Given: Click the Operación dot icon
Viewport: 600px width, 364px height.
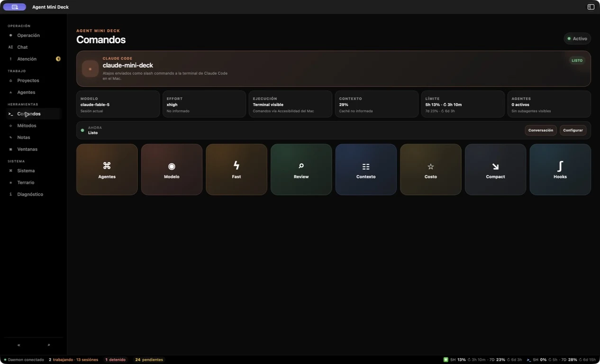Looking at the screenshot, I should click(x=10, y=36).
